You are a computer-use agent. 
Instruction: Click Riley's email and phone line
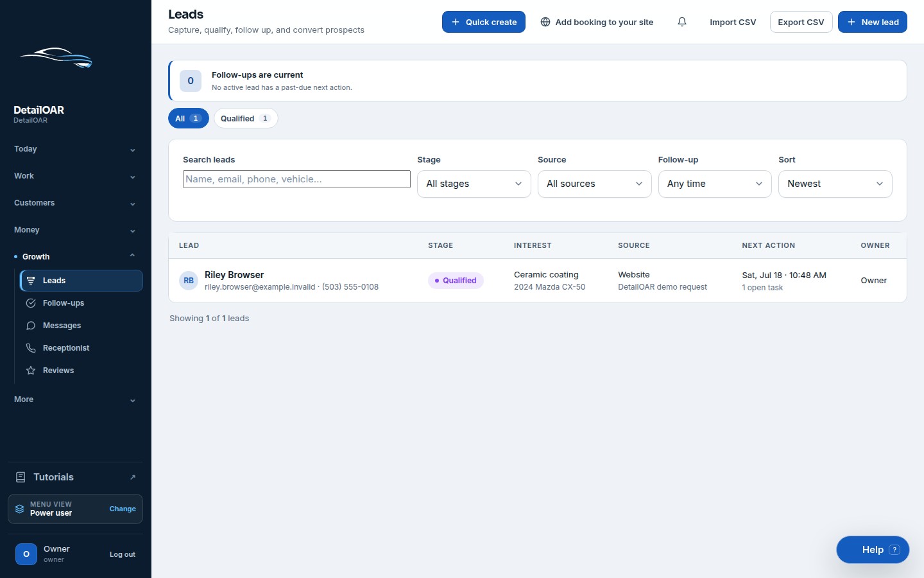tap(291, 287)
